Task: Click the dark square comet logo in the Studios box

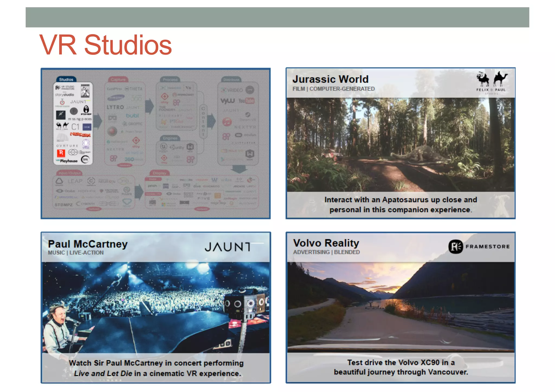Action: coord(61,115)
